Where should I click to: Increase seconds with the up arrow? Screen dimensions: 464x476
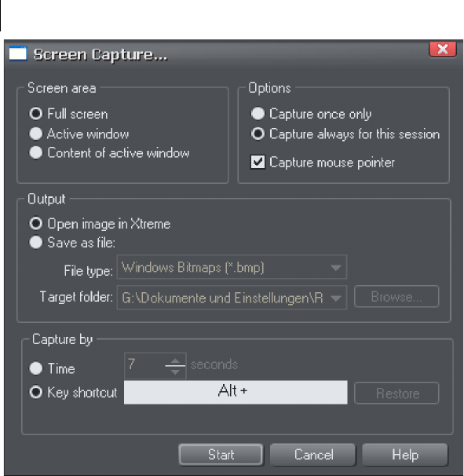coord(175,361)
